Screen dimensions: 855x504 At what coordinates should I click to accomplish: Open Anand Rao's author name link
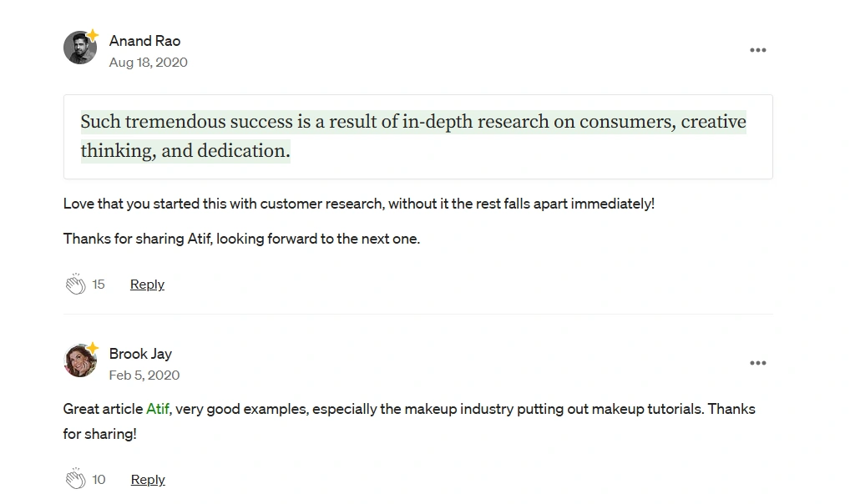click(x=144, y=41)
